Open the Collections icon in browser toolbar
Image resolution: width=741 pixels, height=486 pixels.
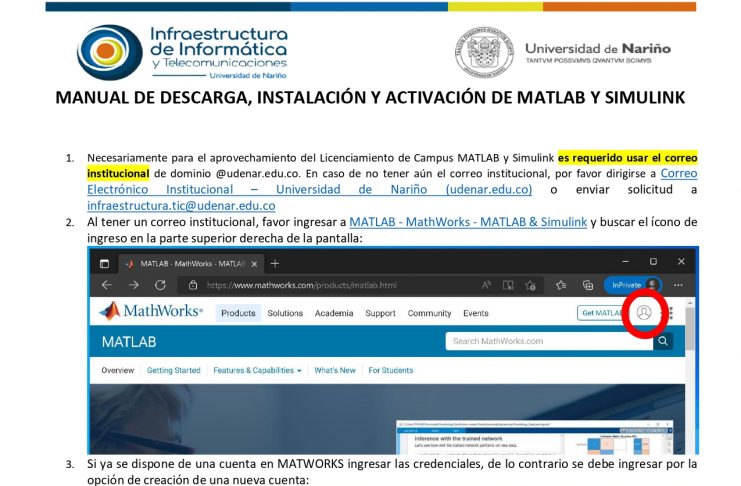[588, 285]
